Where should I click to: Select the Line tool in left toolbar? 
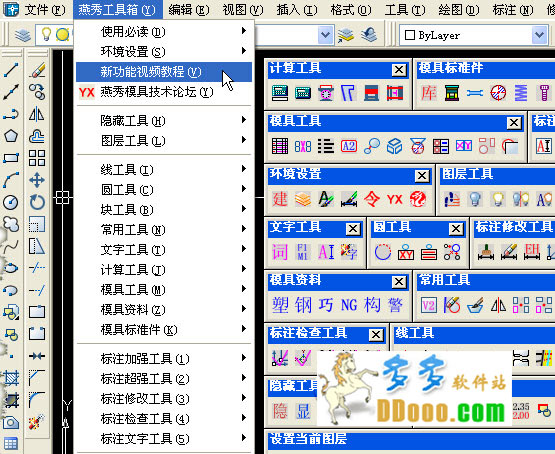[x=11, y=70]
